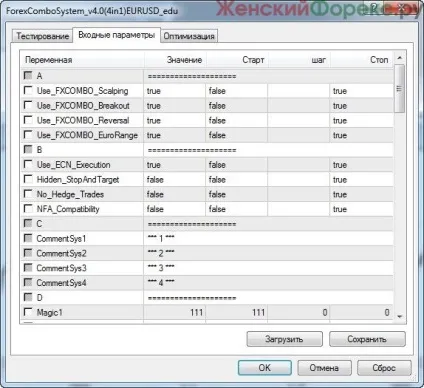Viewport: 424px width, 388px height.
Task: Click the Стоп column header
Action: coord(362,60)
